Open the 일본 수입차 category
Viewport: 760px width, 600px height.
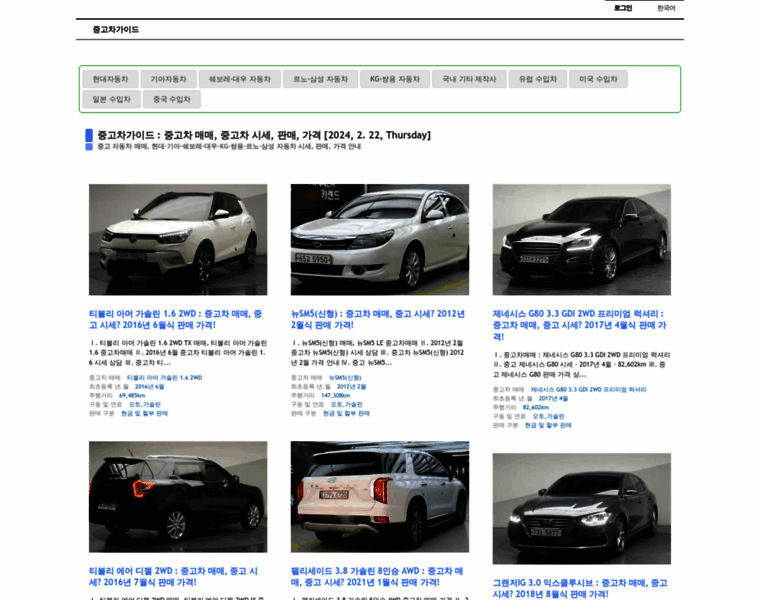[111, 99]
